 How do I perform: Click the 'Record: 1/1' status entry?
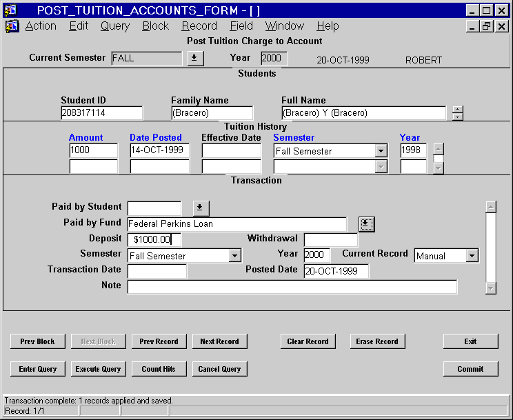(25, 411)
